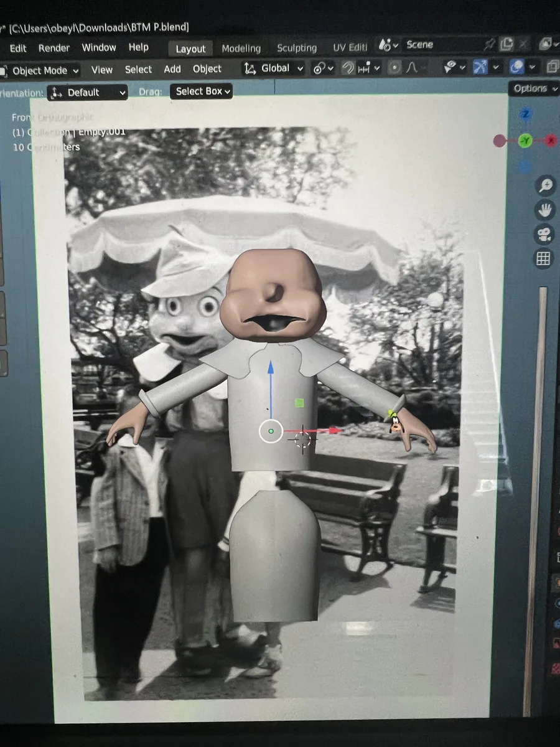Image resolution: width=560 pixels, height=747 pixels.
Task: Open the Global transform orientation dropdown
Action: click(274, 68)
